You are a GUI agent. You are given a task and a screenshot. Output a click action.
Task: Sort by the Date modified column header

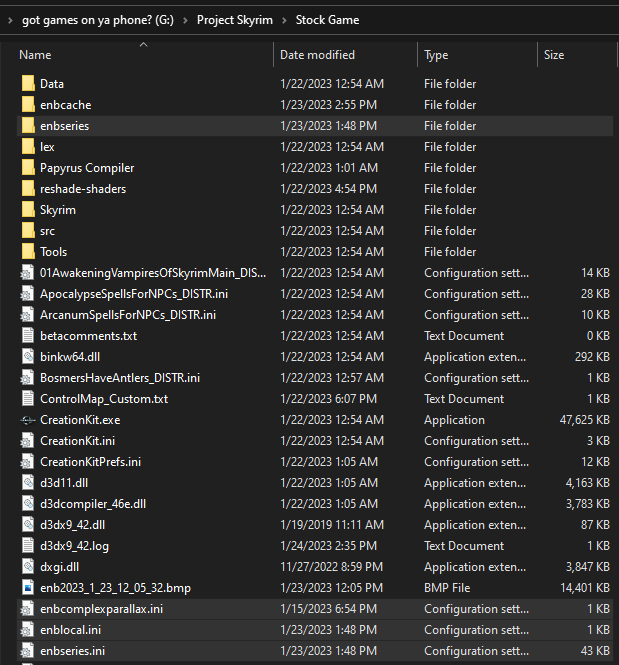point(318,55)
